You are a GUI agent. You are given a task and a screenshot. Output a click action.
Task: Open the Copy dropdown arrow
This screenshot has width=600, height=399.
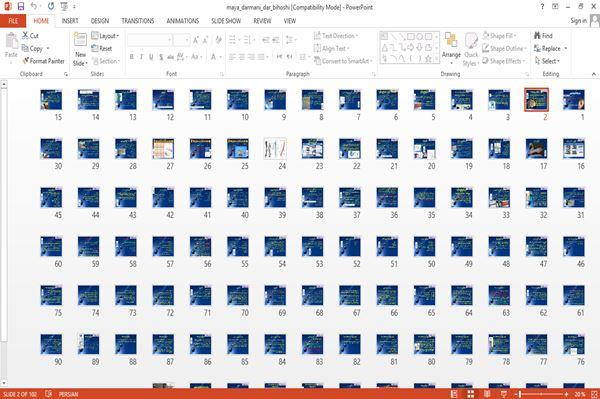click(x=48, y=48)
